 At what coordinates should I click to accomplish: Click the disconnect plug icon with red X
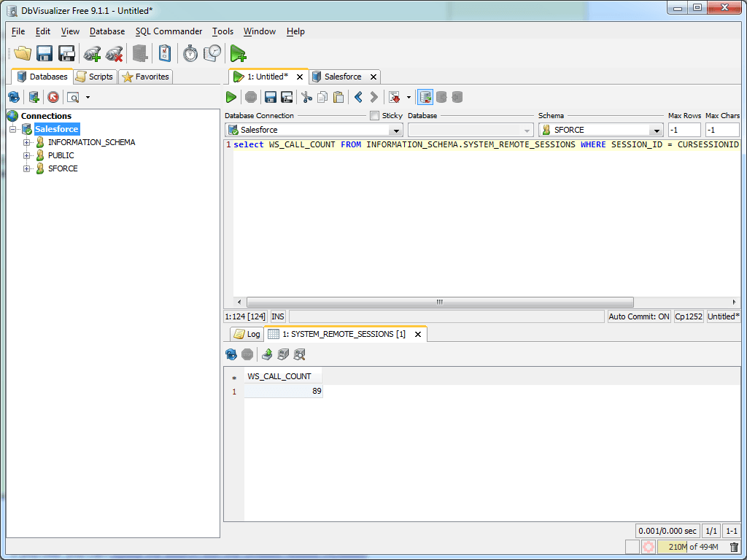114,53
